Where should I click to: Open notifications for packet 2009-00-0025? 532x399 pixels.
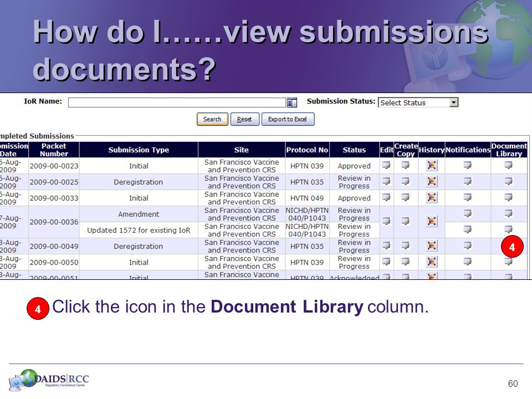click(x=468, y=181)
